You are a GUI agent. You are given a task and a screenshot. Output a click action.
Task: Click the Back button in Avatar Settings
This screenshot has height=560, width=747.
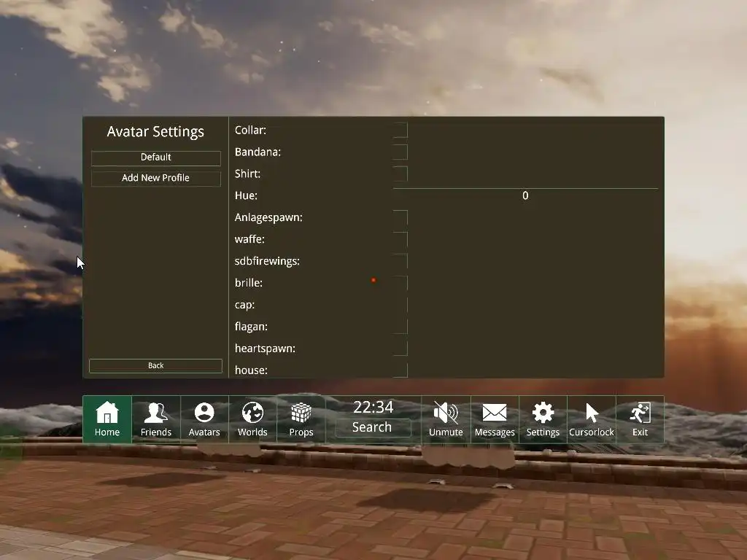pyautogui.click(x=156, y=366)
